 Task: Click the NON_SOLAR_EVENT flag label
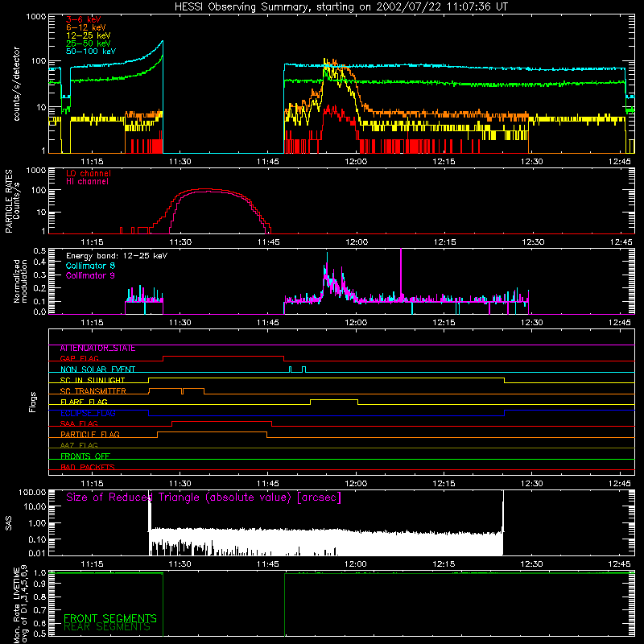click(97, 369)
